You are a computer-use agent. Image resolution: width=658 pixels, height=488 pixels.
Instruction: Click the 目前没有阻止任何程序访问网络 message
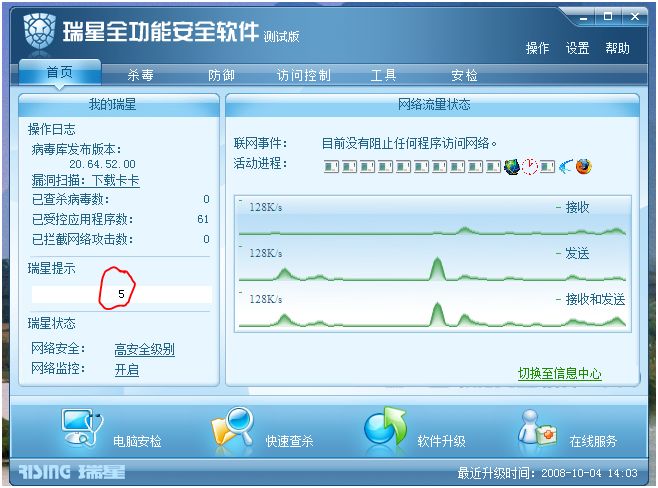point(409,144)
